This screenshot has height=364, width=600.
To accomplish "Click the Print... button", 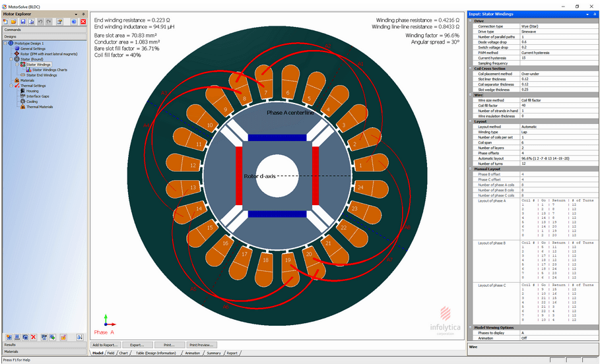I will pos(170,345).
